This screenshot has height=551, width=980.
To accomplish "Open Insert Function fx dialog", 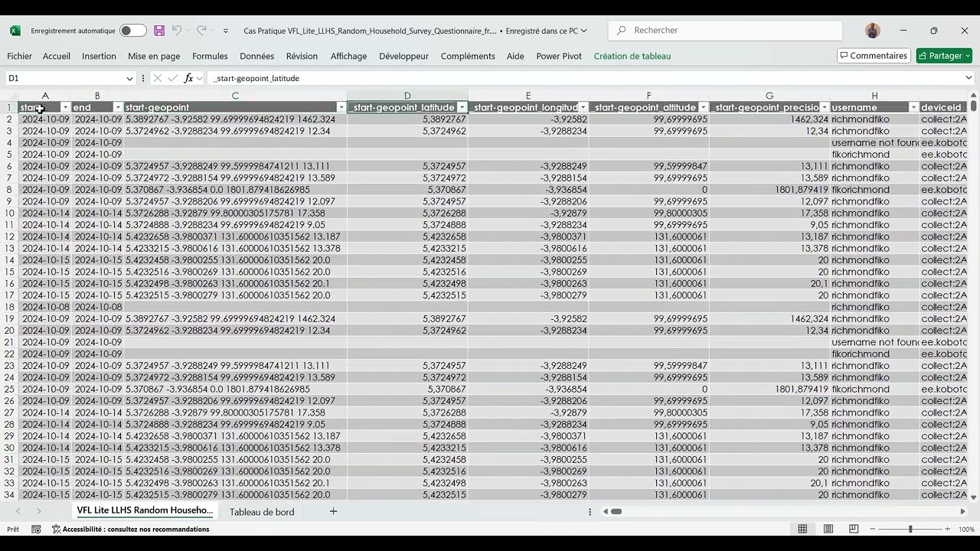I will click(188, 78).
